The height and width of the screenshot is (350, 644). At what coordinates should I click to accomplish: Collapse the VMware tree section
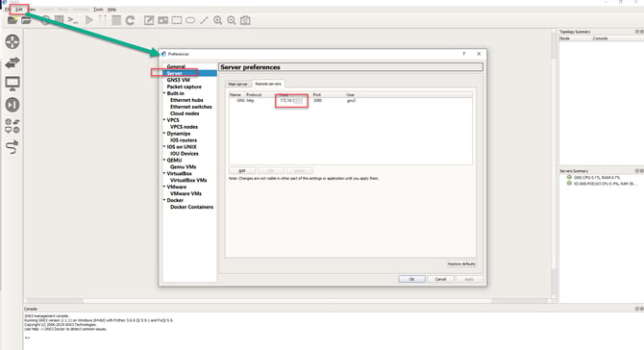[x=164, y=187]
